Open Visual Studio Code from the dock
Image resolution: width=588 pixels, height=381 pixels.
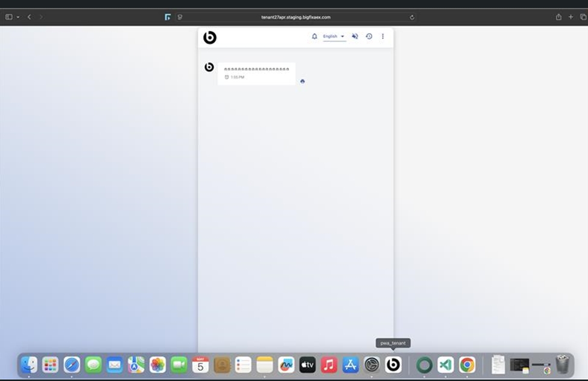pos(446,365)
